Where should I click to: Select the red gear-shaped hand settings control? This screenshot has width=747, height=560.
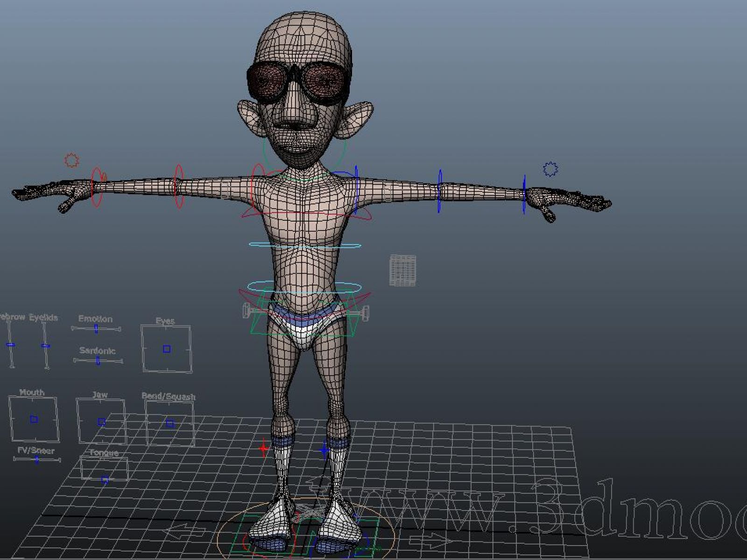[71, 160]
